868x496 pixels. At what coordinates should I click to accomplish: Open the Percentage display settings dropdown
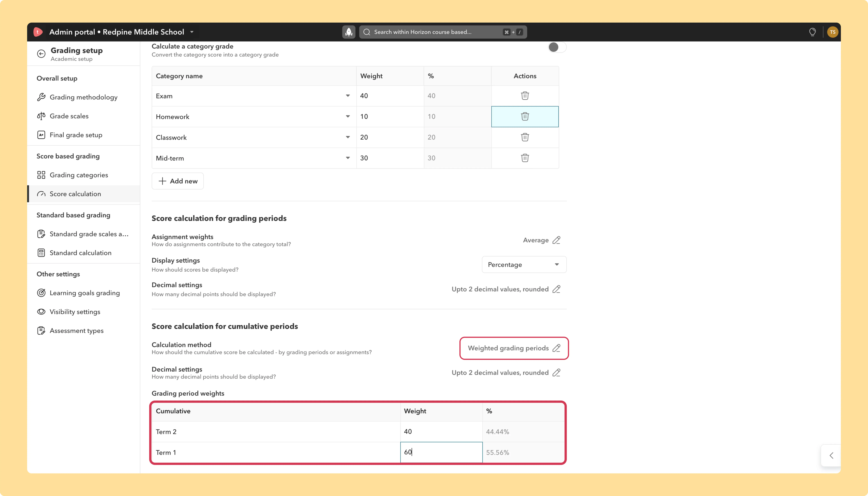(x=524, y=265)
